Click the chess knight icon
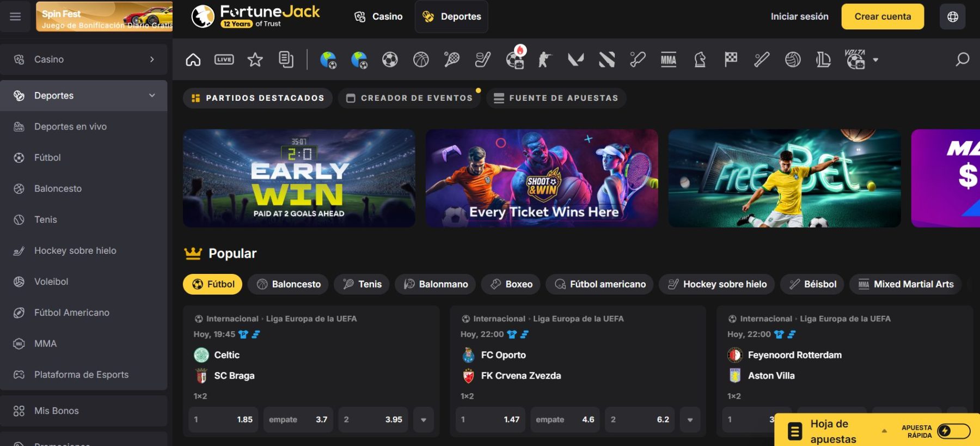This screenshot has height=446, width=980. (x=700, y=59)
